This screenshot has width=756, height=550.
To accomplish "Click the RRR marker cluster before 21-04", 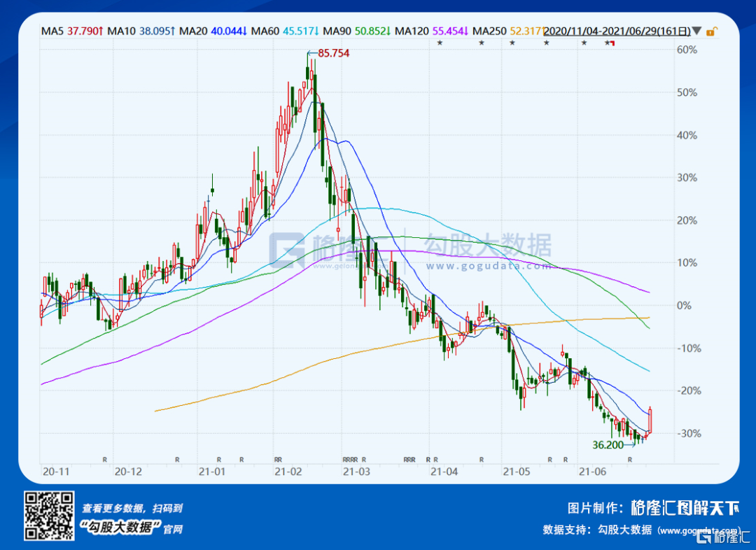I will pos(409,460).
